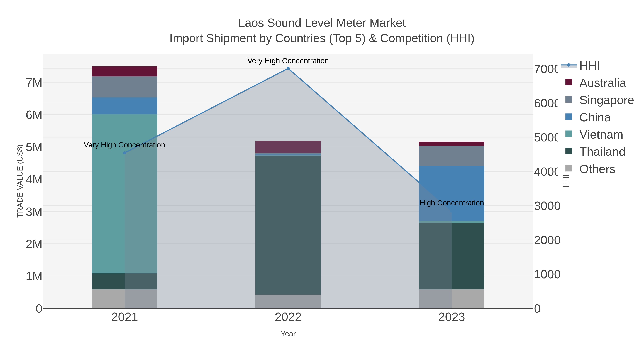Toggle the Vietnam legend entry

[594, 135]
